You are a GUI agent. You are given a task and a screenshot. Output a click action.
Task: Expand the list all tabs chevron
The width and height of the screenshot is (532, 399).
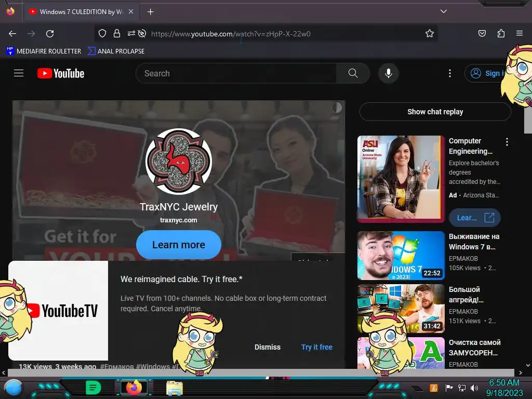444,11
